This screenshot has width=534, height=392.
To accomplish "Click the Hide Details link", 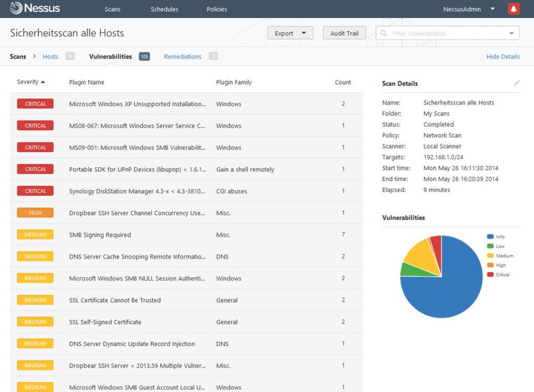I will point(503,57).
